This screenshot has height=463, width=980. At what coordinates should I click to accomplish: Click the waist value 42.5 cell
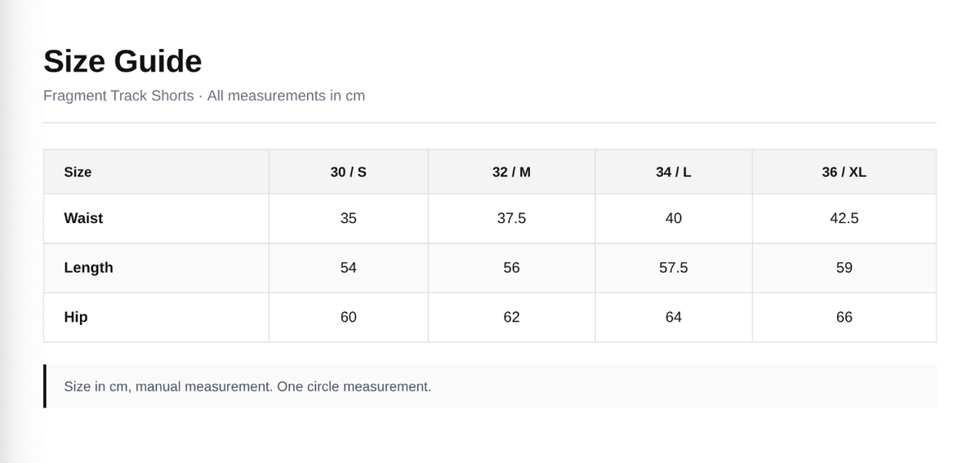(x=844, y=219)
